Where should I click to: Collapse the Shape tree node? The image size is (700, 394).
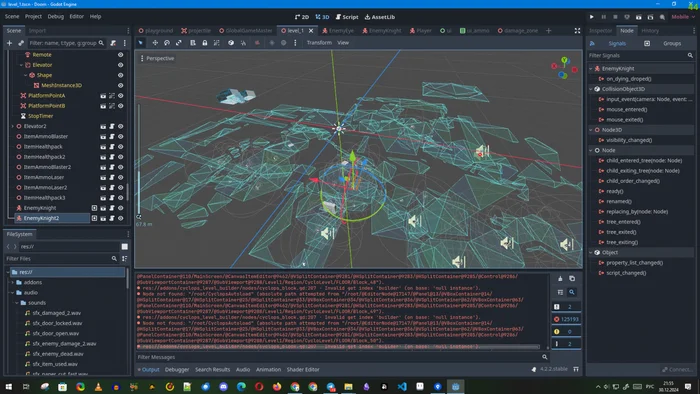[26, 75]
